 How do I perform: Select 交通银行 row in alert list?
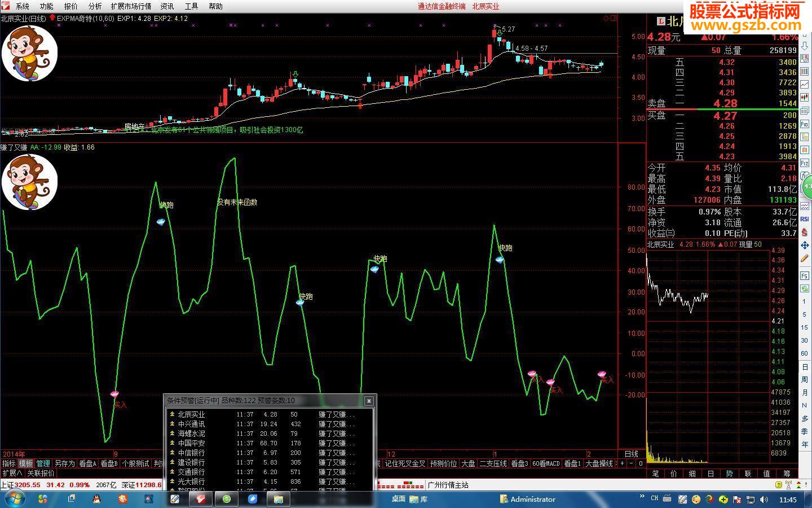[x=270, y=472]
